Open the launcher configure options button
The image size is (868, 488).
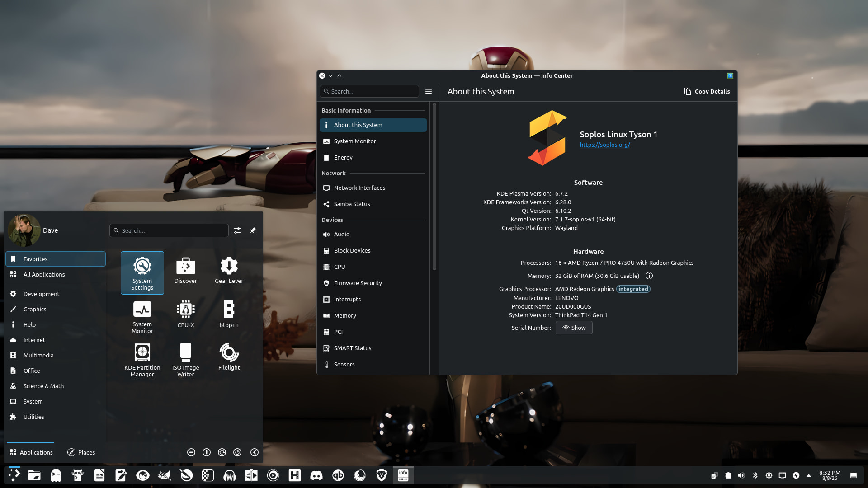tap(237, 230)
